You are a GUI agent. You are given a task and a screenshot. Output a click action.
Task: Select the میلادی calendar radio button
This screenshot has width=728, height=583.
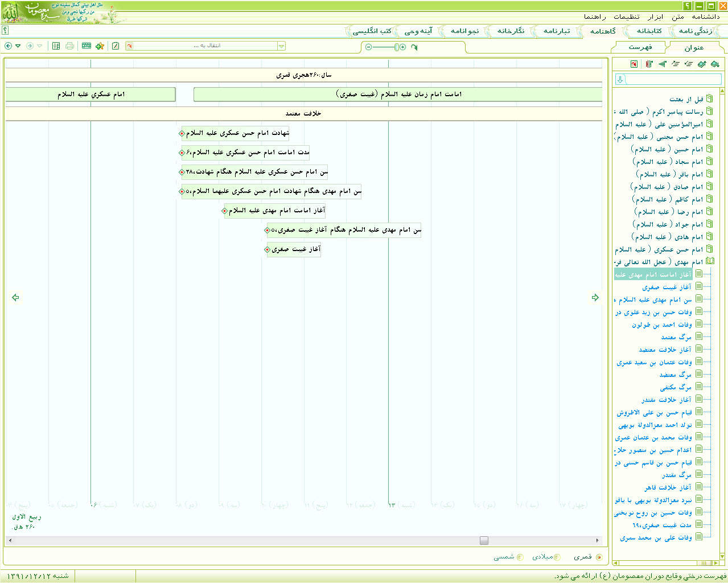[x=557, y=557]
